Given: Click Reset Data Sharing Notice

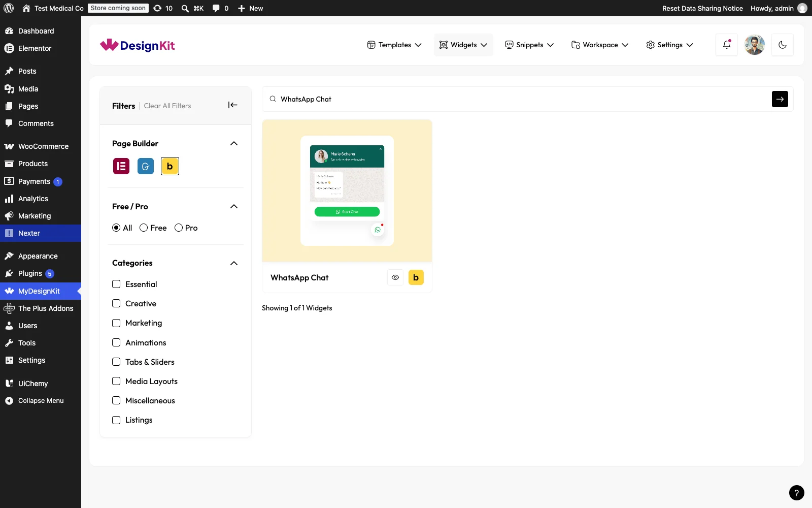Looking at the screenshot, I should (x=702, y=8).
